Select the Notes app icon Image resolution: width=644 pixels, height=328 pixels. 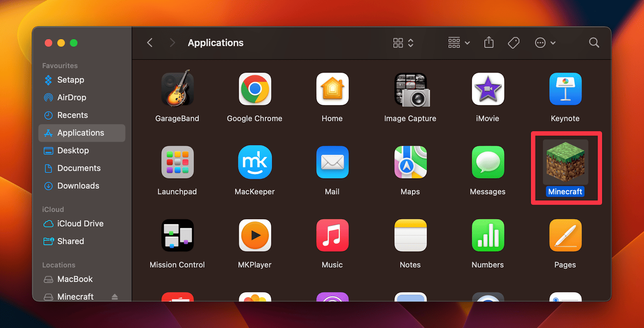coord(410,235)
